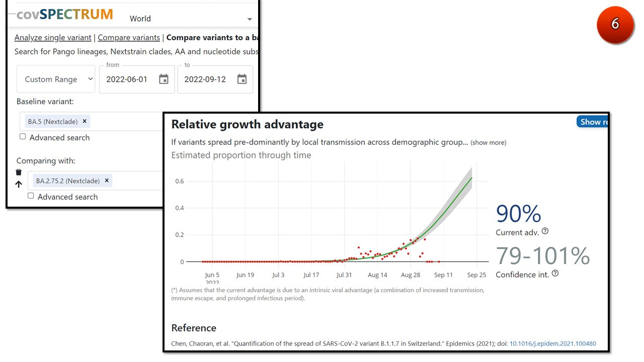This screenshot has width=644, height=362.
Task: Enable Advanced search under Comparing with
Action: click(x=31, y=196)
